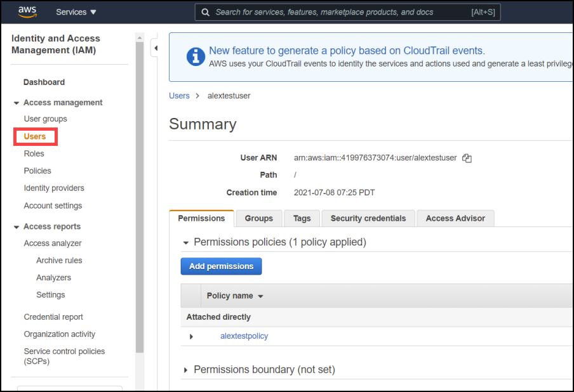Open Roles in the sidebar
This screenshot has width=574, height=392.
(x=34, y=154)
